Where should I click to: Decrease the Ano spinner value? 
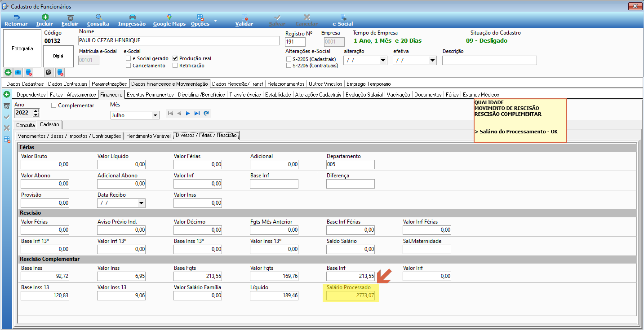click(x=36, y=115)
